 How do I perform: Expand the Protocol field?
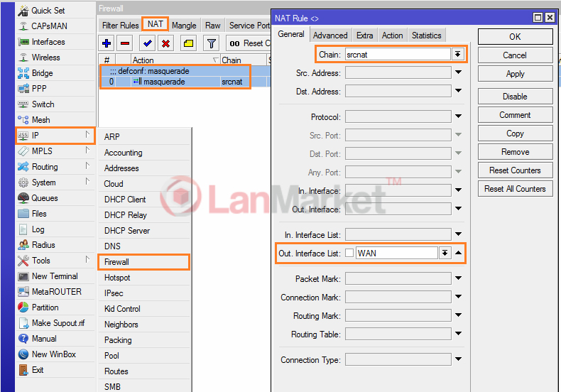[x=458, y=116]
